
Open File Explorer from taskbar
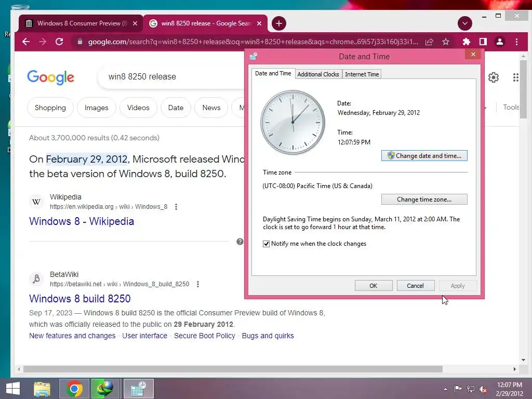[x=42, y=389]
